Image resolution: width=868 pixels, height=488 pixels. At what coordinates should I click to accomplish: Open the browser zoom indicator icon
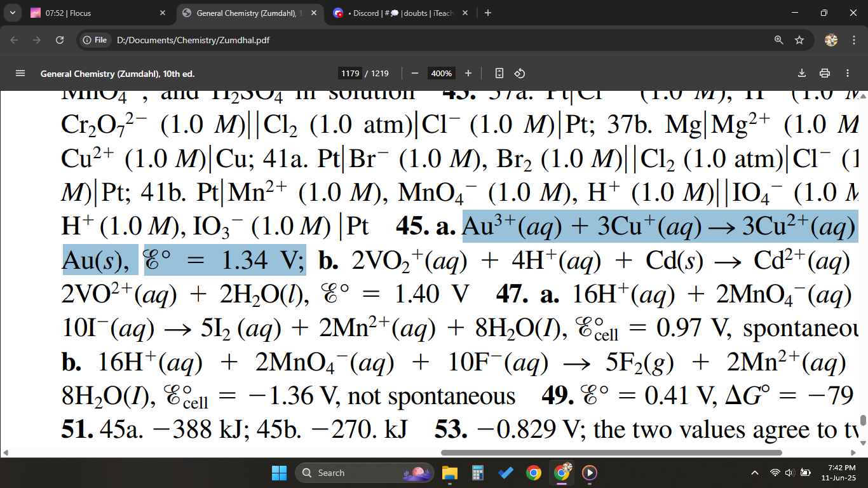point(778,40)
